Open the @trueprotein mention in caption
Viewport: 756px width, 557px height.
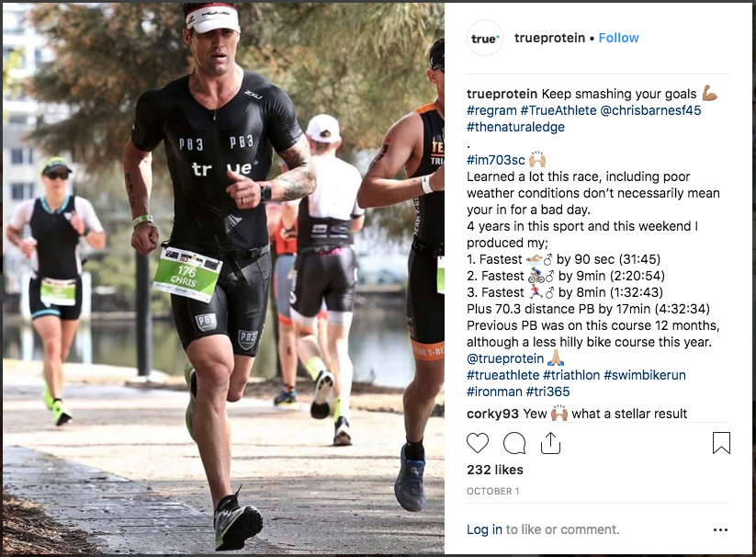pyautogui.click(x=505, y=358)
